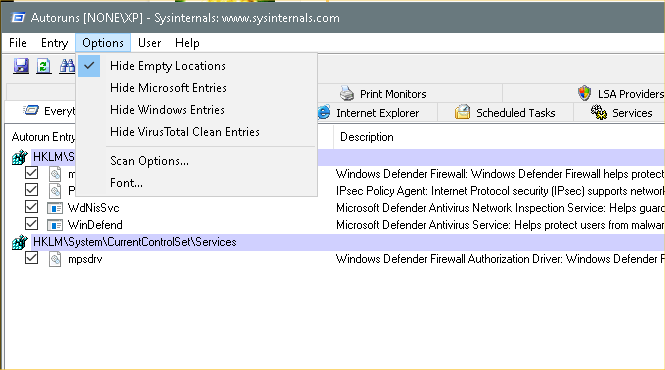The image size is (665, 370).
Task: Close the Options menu
Action: (103, 43)
